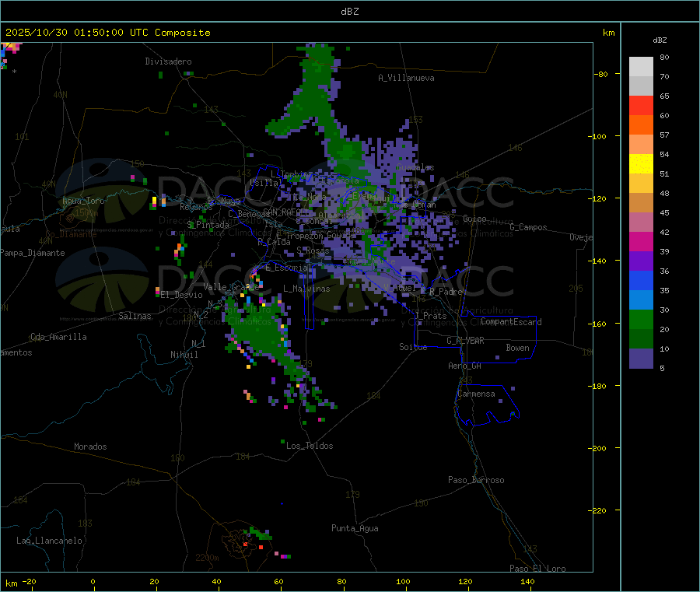Image resolution: width=700 pixels, height=592 pixels.
Task: Click the G_ALVEAR location label
Action: (465, 341)
